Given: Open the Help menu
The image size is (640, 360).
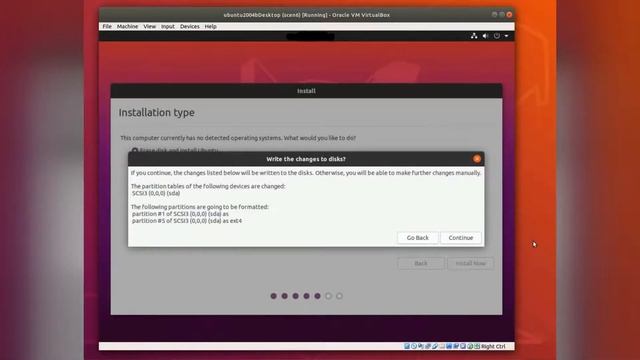Looking at the screenshot, I should pos(211,26).
